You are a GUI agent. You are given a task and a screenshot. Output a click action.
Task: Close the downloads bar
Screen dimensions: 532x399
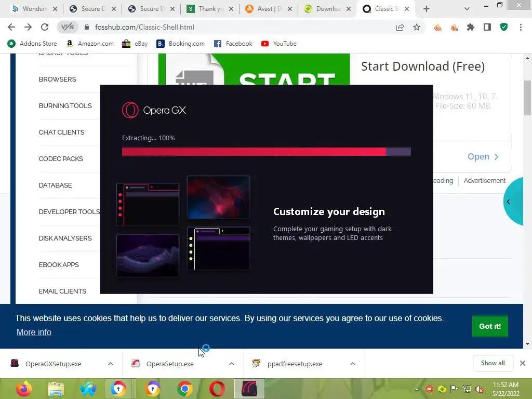tap(523, 363)
